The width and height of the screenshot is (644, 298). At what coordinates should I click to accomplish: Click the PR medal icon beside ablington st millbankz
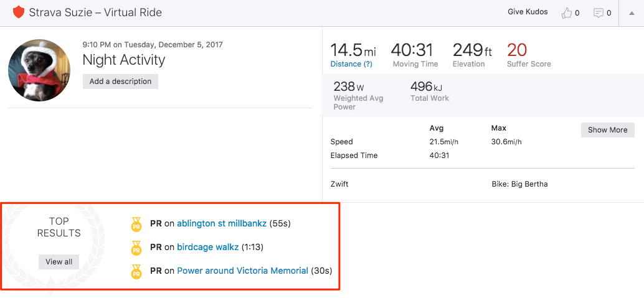click(136, 225)
